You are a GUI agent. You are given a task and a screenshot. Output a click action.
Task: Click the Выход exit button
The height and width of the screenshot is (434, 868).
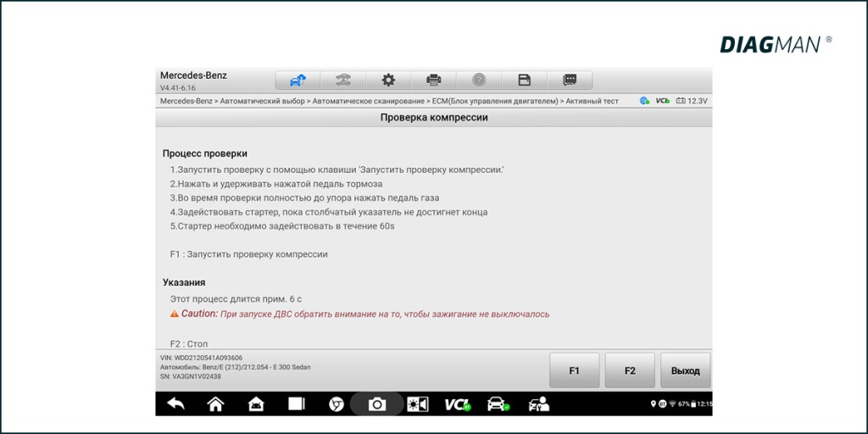click(x=685, y=370)
